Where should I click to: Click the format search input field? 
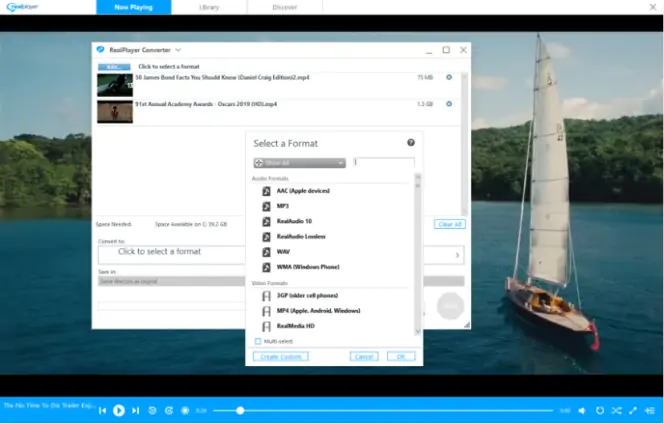[384, 163]
